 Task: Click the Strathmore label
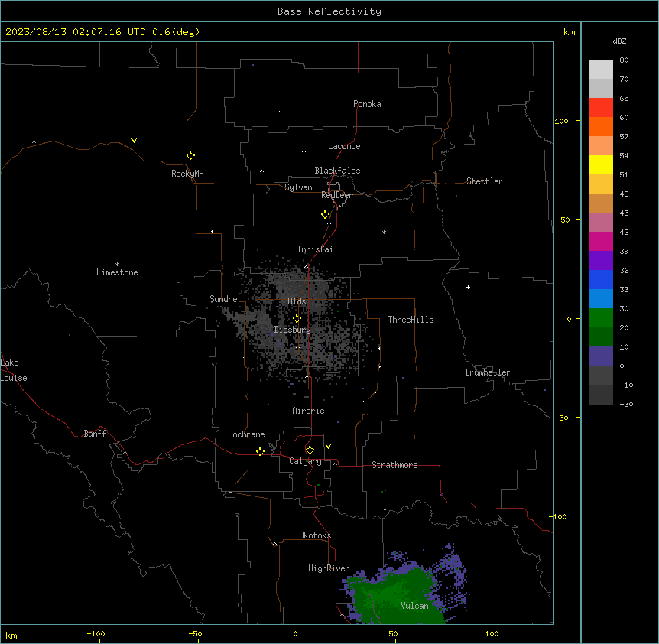(x=394, y=465)
